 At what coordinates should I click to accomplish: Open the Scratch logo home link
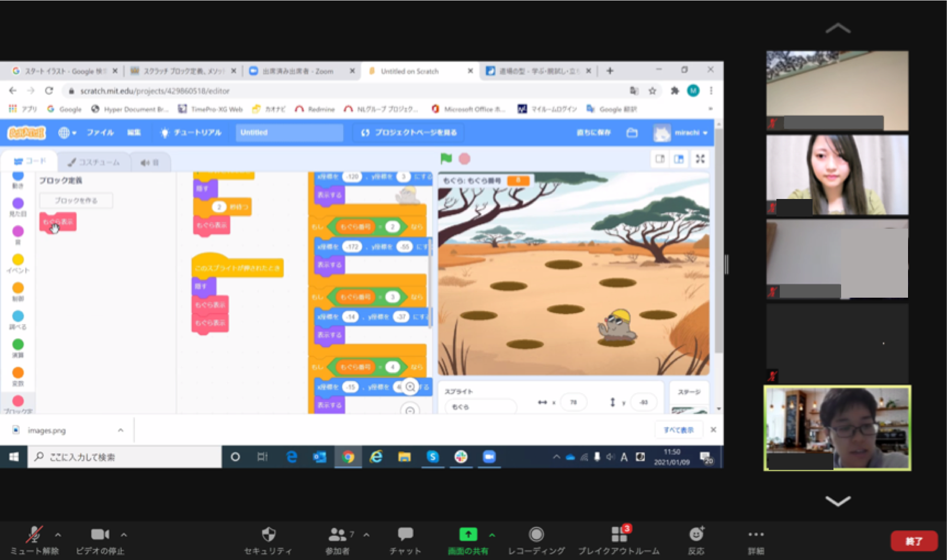pos(26,133)
